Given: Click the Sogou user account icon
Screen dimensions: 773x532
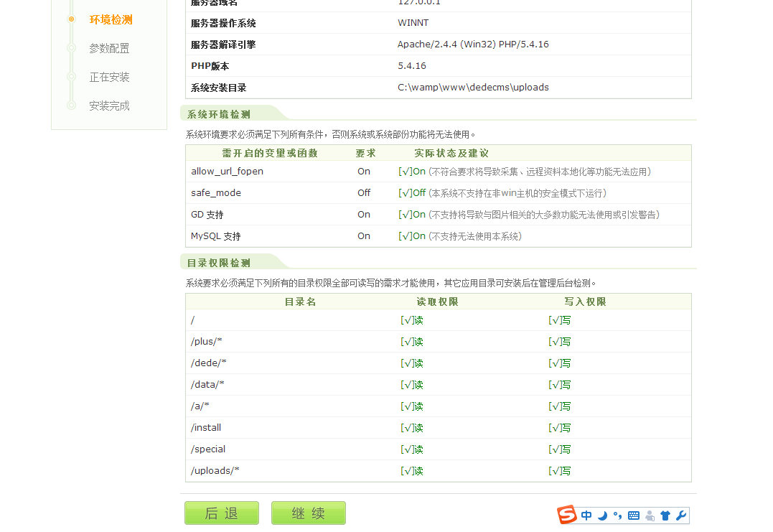Looking at the screenshot, I should [650, 515].
